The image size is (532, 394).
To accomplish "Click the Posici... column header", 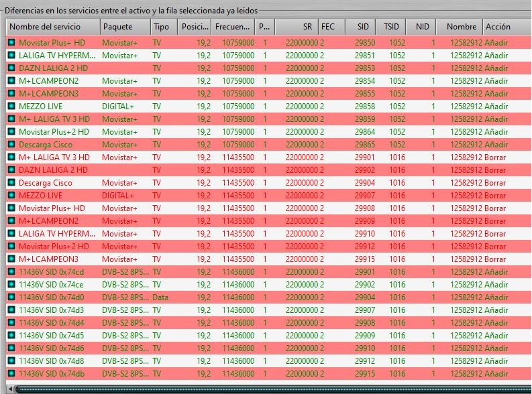I will [195, 27].
